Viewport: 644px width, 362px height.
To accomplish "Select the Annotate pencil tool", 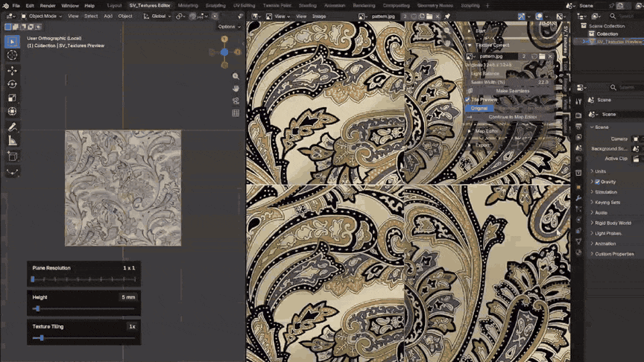I will [x=13, y=127].
